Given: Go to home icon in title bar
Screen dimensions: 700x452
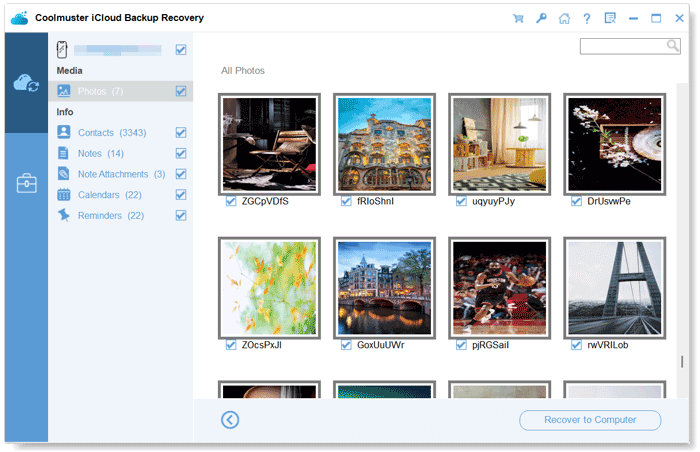Looking at the screenshot, I should tap(564, 18).
